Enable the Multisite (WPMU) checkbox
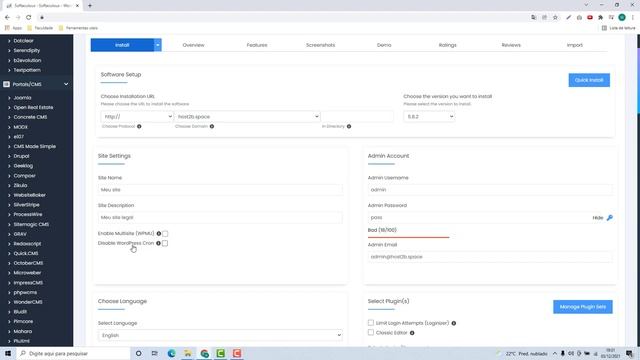Screen dimensions: 640x360 (165, 234)
